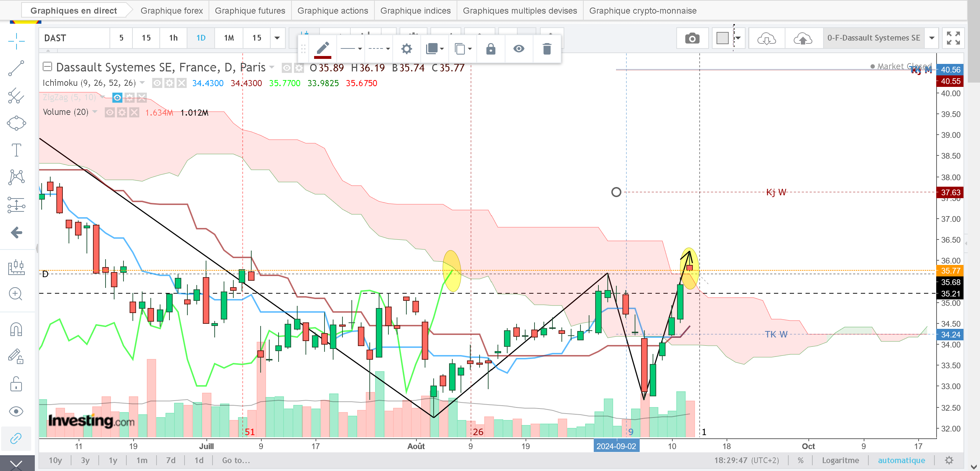980x471 pixels.
Task: Click the chart layout square button
Action: pyautogui.click(x=722, y=38)
